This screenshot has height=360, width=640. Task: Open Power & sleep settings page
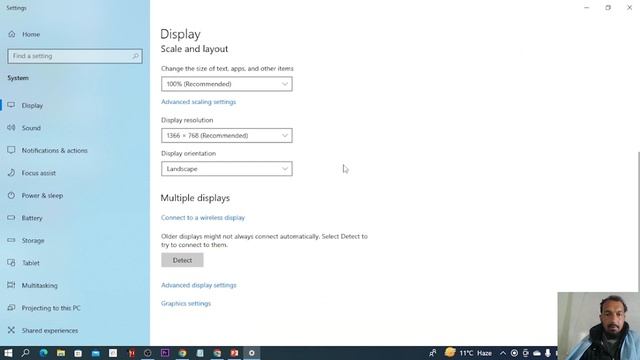[75, 195]
